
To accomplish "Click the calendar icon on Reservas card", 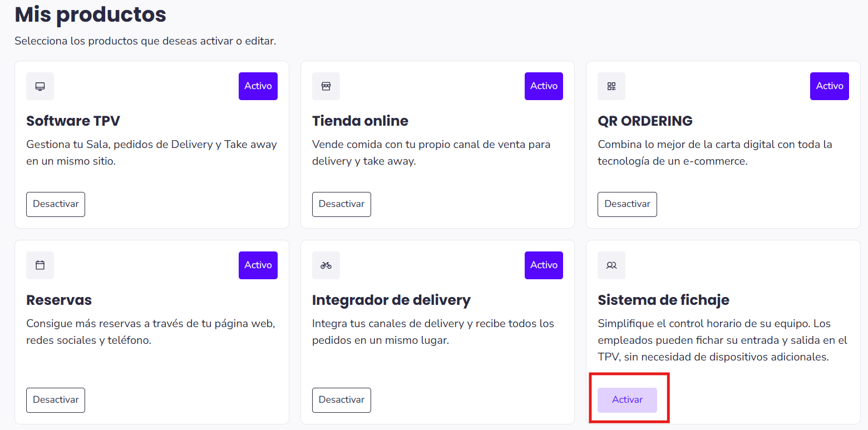I will 40,265.
